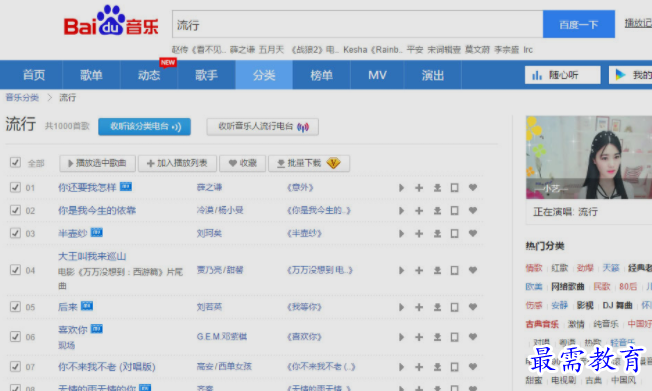The width and height of the screenshot is (652, 391).
Task: Click 加入播放列表 button
Action: (x=178, y=163)
